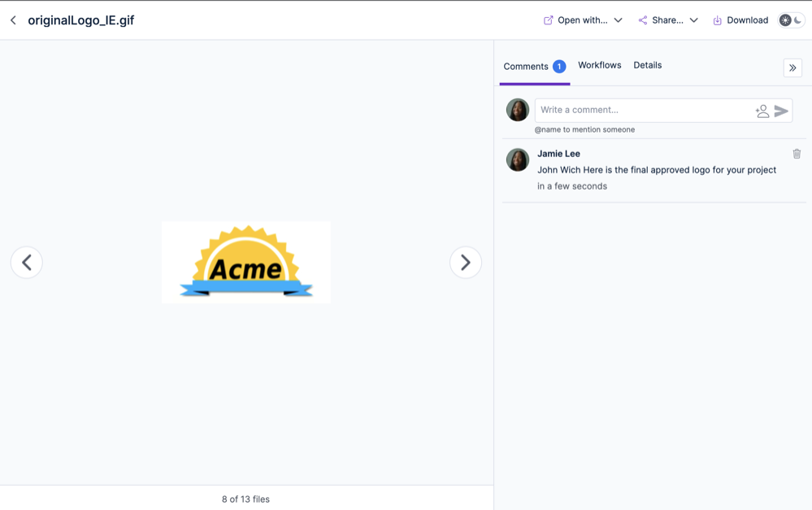Click the Acme logo image preview
The image size is (812, 510).
(x=246, y=262)
